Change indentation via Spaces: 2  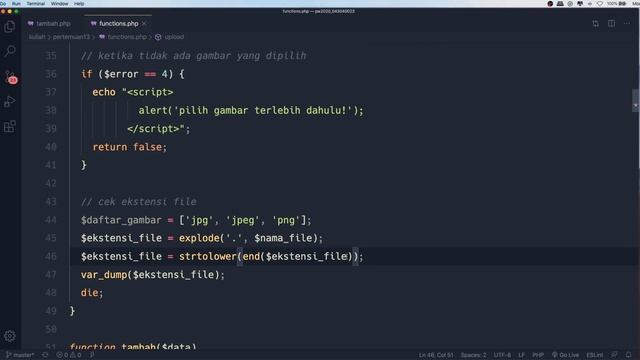tap(473, 355)
